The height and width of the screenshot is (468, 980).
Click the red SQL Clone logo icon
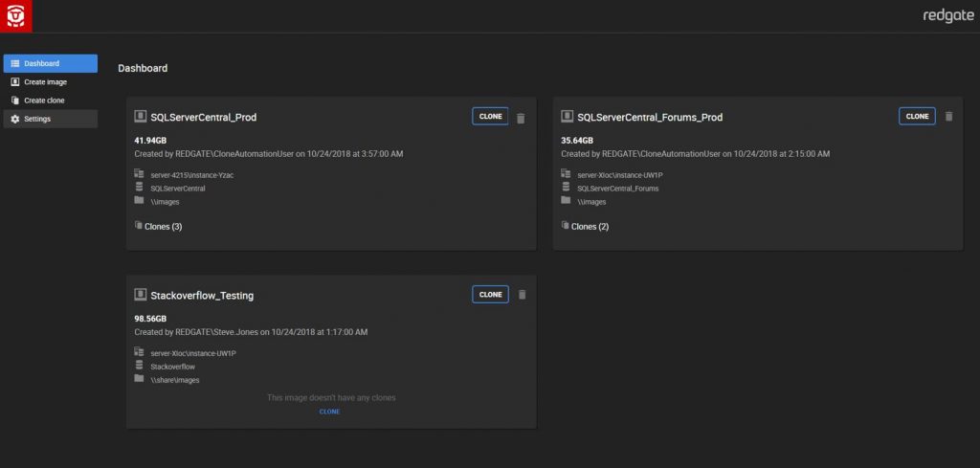pos(15,15)
